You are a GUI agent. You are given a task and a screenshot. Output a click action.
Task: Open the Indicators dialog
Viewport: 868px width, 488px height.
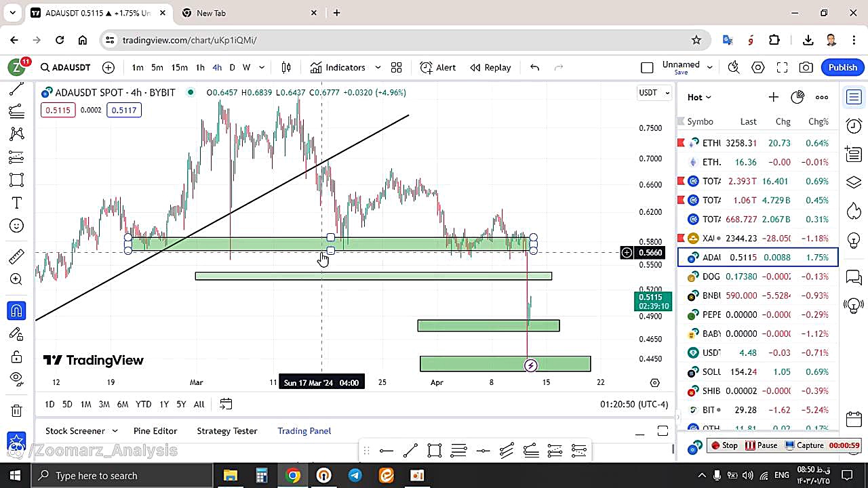[x=338, y=67]
